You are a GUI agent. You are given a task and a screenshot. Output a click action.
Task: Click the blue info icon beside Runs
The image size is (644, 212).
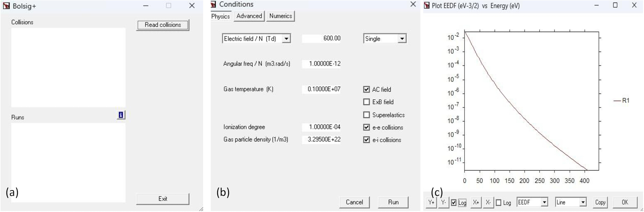[x=121, y=115]
